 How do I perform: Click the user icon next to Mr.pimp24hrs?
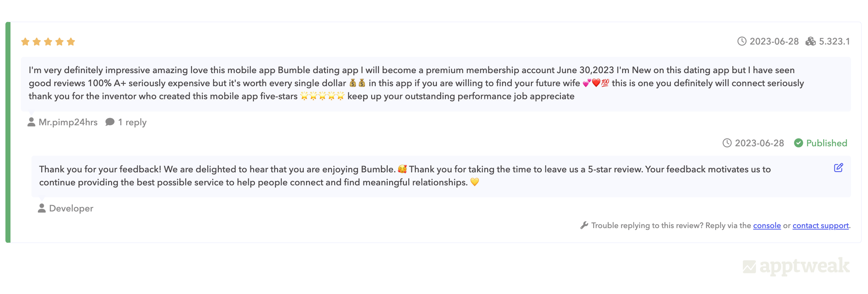point(31,122)
